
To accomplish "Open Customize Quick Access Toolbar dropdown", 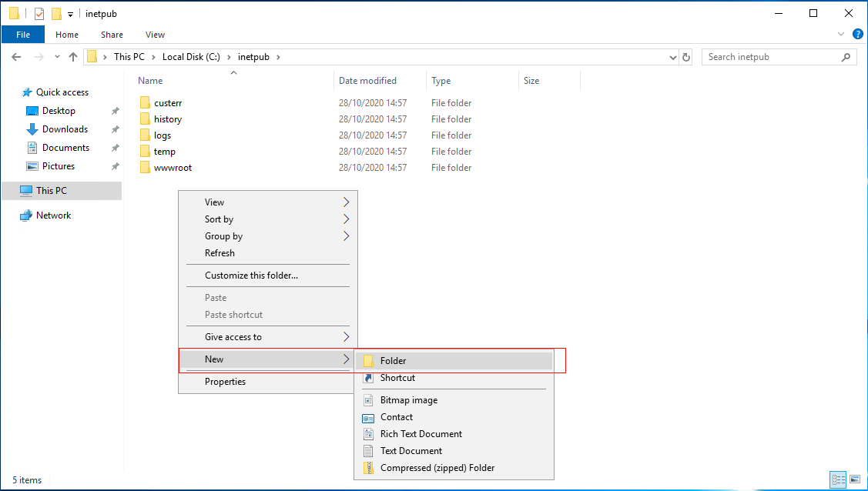I will 70,15.
